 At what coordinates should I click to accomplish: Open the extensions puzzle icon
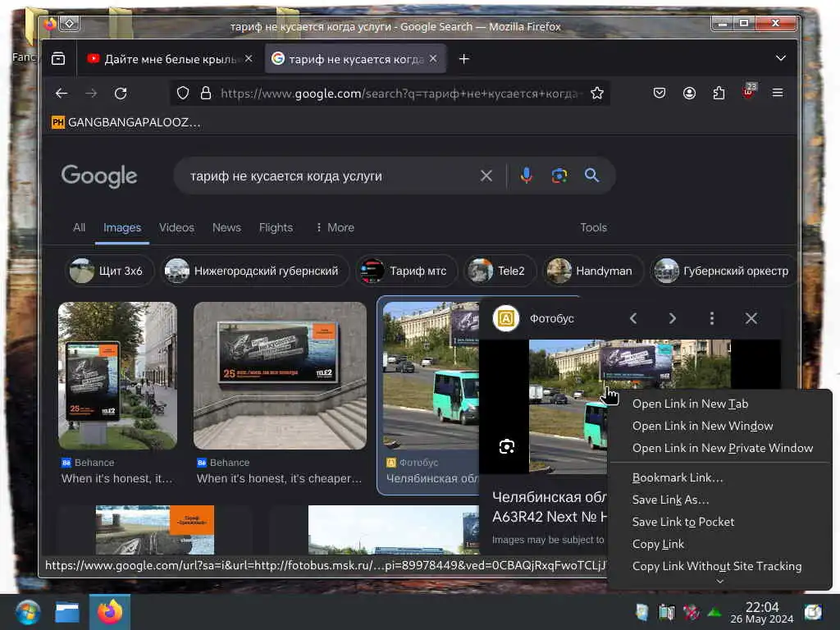(719, 94)
